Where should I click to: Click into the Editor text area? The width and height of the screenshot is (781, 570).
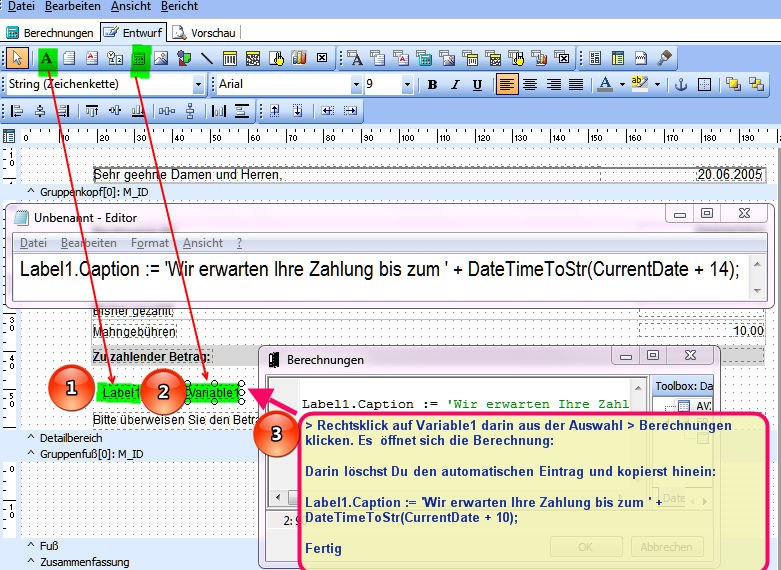[381, 277]
